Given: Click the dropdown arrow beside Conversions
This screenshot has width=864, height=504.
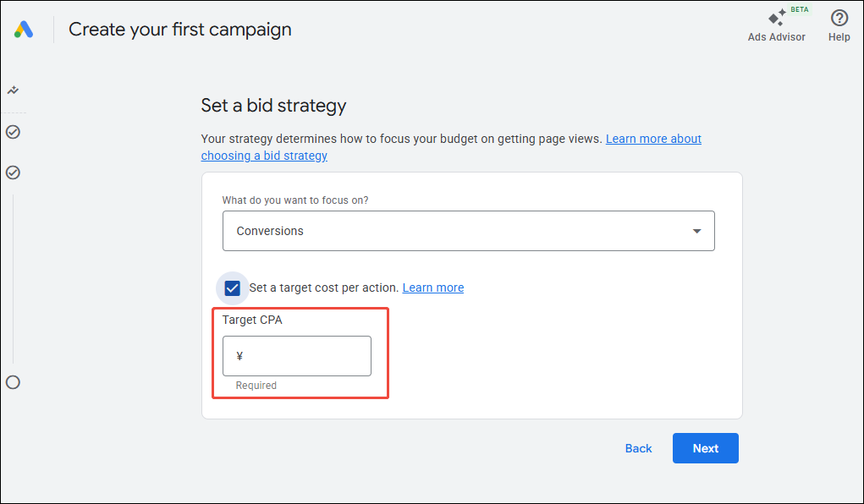Looking at the screenshot, I should coord(696,230).
